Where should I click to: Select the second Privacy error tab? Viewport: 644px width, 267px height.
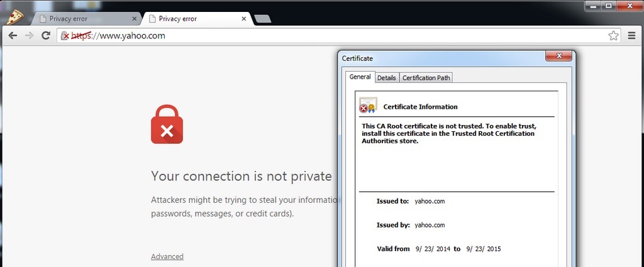pyautogui.click(x=196, y=18)
